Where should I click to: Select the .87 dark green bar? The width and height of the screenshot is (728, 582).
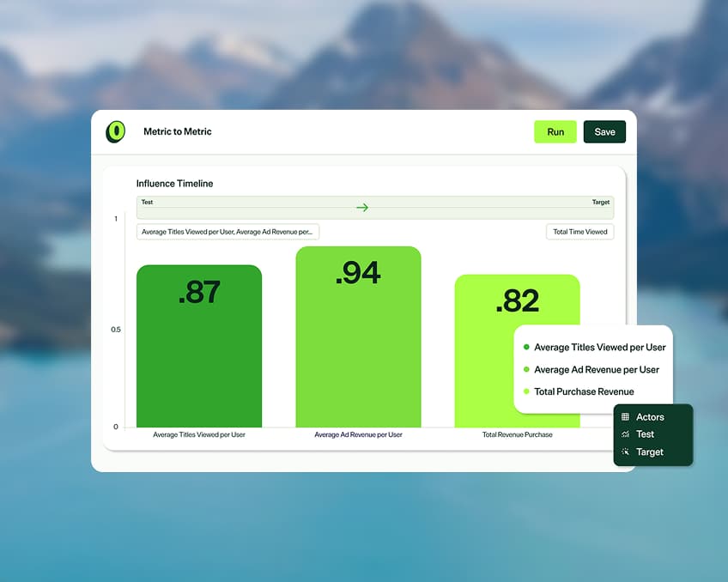coord(199,346)
